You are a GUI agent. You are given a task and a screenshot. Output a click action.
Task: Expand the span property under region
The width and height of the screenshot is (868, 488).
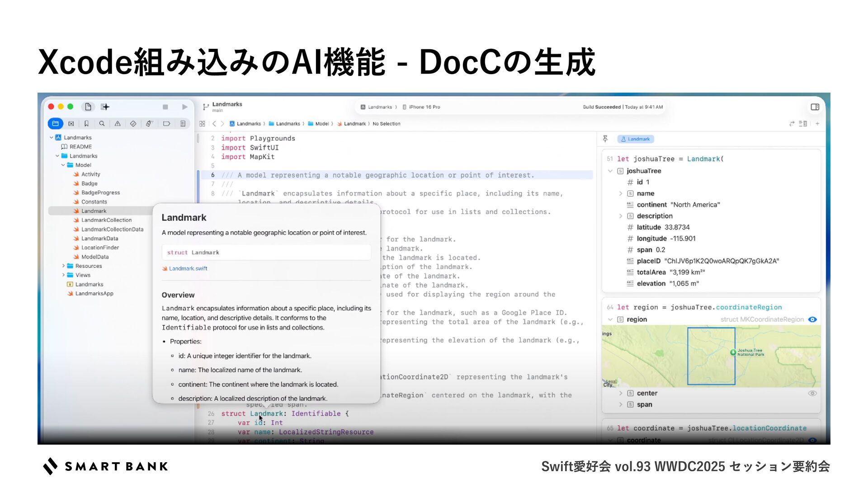(621, 404)
